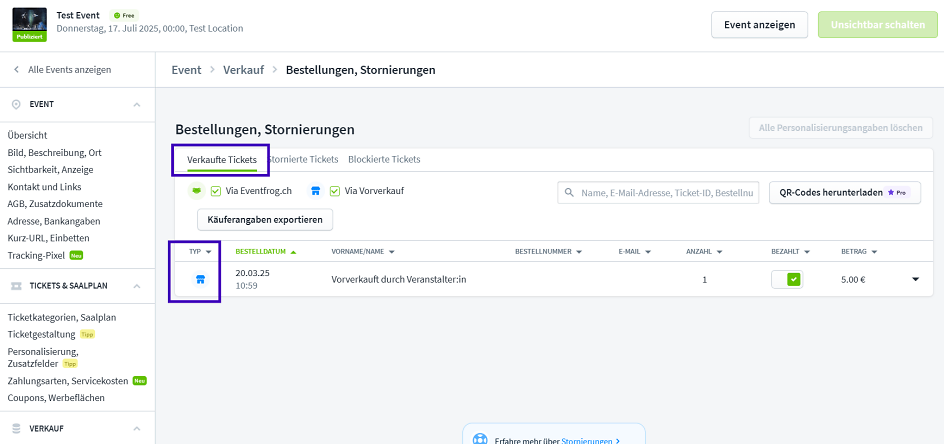Toggle the Bezahlt paid checkbox in row
The width and height of the screenshot is (944, 444).
point(793,279)
